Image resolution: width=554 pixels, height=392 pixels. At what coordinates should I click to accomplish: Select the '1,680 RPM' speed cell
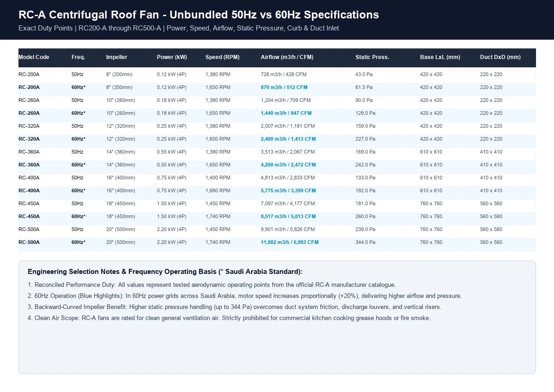coord(218,190)
